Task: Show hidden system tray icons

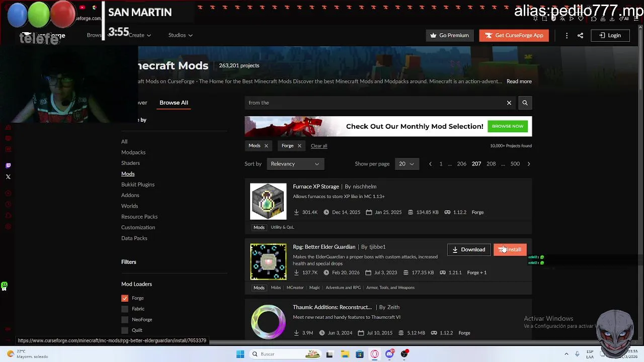Action: 566,354
